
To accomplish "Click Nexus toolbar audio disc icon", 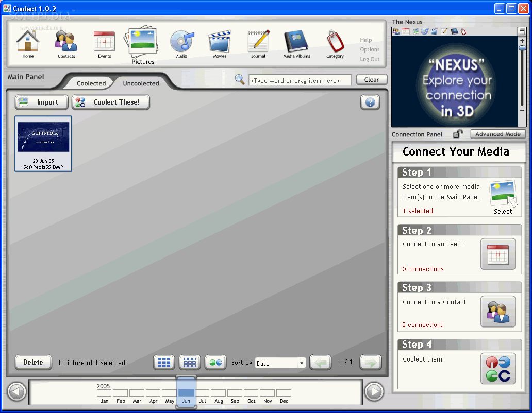I will 424,31.
